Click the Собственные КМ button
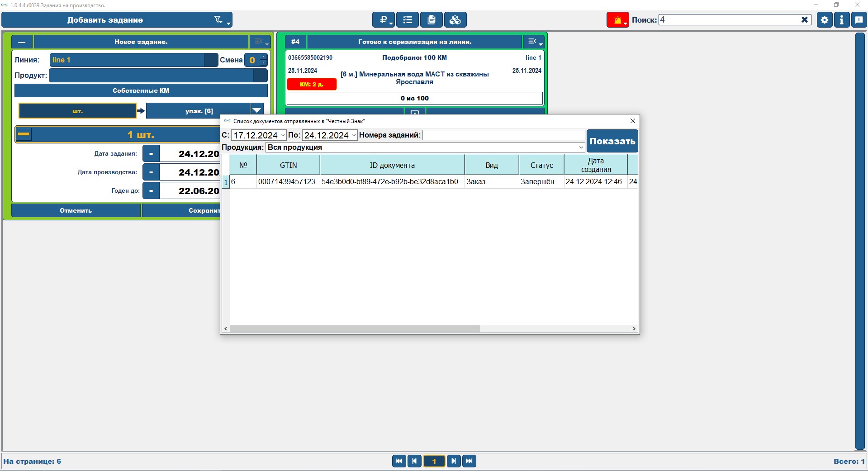Image resolution: width=868 pixels, height=471 pixels. click(x=141, y=90)
